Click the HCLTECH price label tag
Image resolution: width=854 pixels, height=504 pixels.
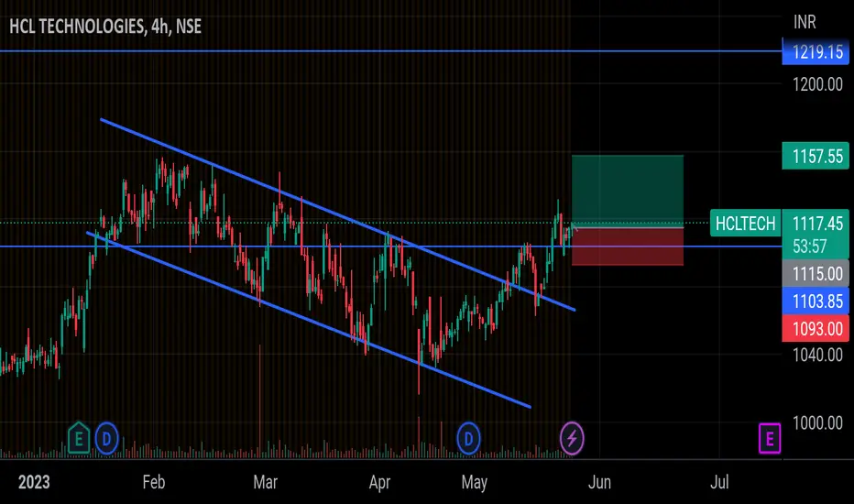[x=745, y=224]
